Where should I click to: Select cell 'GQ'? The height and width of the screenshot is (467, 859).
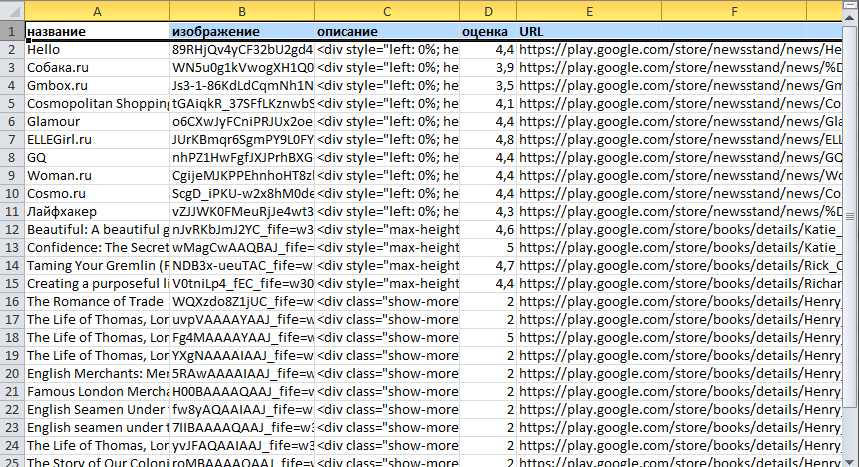coord(97,157)
